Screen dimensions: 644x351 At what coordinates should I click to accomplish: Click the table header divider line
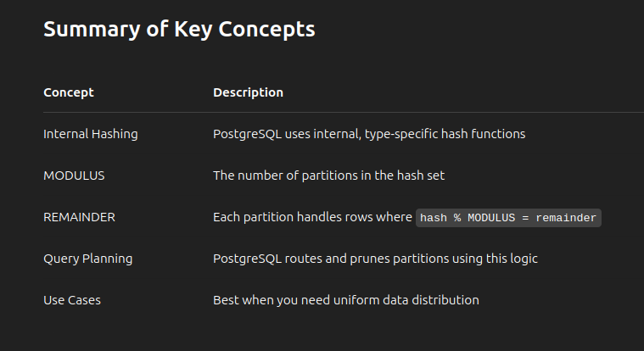344,112
